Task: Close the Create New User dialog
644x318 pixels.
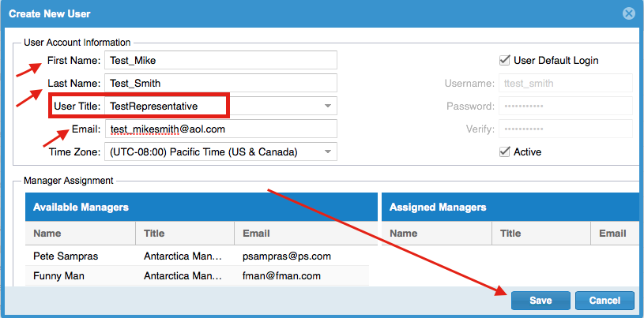Action: pos(628,13)
